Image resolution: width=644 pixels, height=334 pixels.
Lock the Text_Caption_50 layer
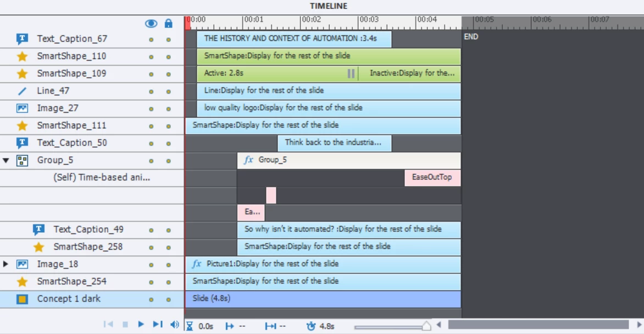click(168, 144)
